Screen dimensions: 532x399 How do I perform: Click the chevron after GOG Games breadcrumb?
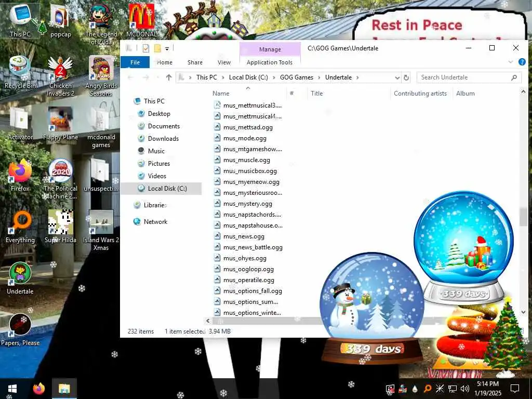(x=319, y=77)
